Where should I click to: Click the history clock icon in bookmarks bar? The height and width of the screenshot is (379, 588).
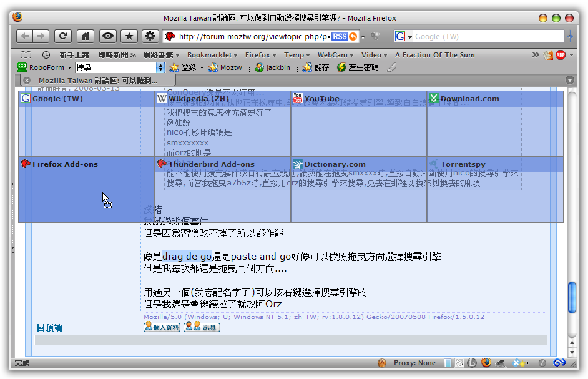click(46, 55)
